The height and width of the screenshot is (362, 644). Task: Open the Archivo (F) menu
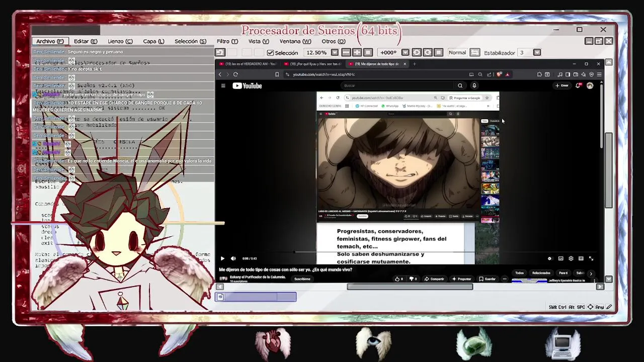coord(50,41)
